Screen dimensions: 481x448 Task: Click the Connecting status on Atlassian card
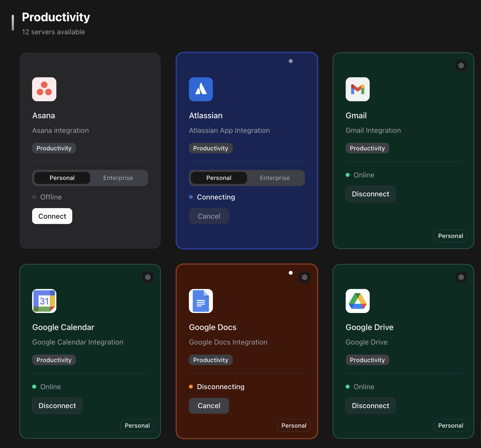coord(212,197)
